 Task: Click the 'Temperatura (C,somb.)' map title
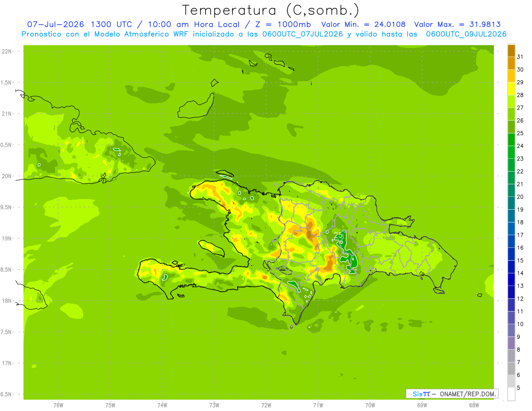tap(271, 10)
